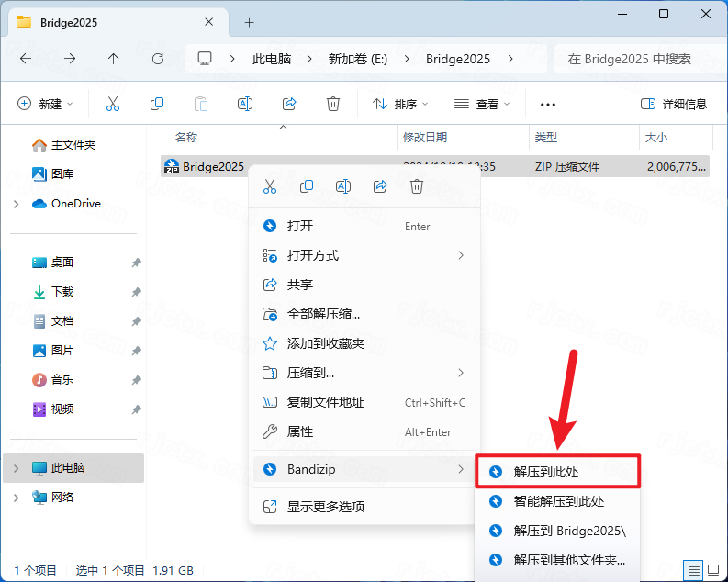Click the computer monitor icon in the address bar
This screenshot has height=582, width=728.
click(205, 59)
